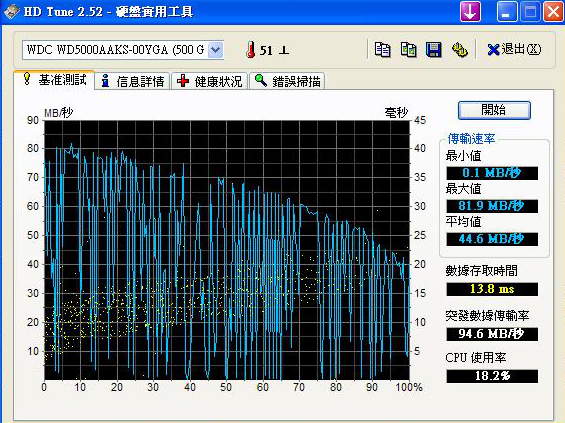
Task: Click the 退出(X) exit button
Action: 514,49
